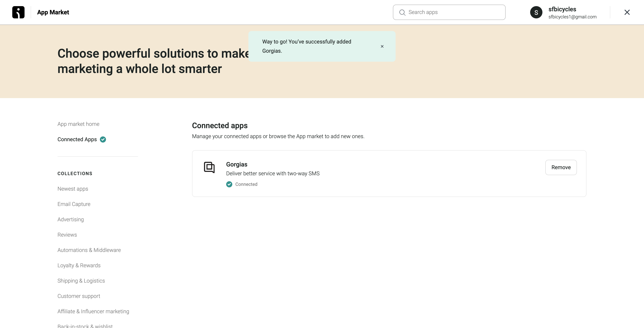This screenshot has height=328, width=644.
Task: Click the search magnifier icon
Action: [402, 12]
